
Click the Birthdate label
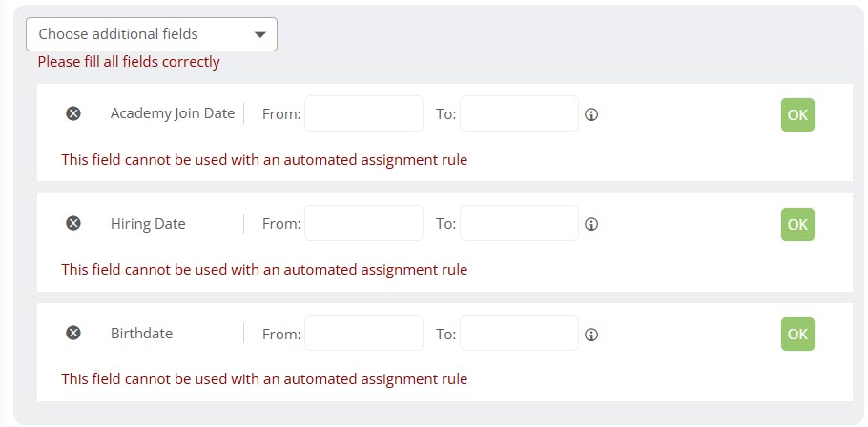[141, 334]
